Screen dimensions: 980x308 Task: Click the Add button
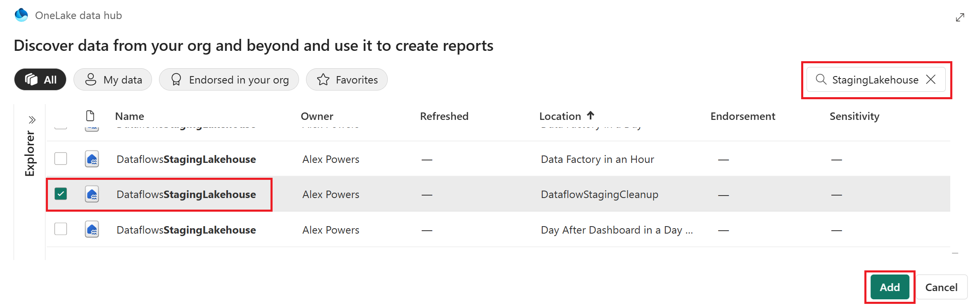pyautogui.click(x=890, y=287)
